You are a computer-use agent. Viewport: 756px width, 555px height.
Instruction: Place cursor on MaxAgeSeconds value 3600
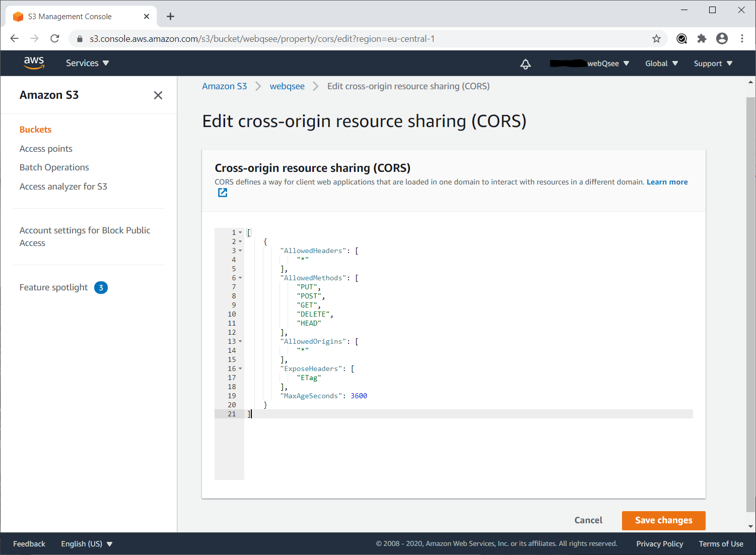pos(359,396)
